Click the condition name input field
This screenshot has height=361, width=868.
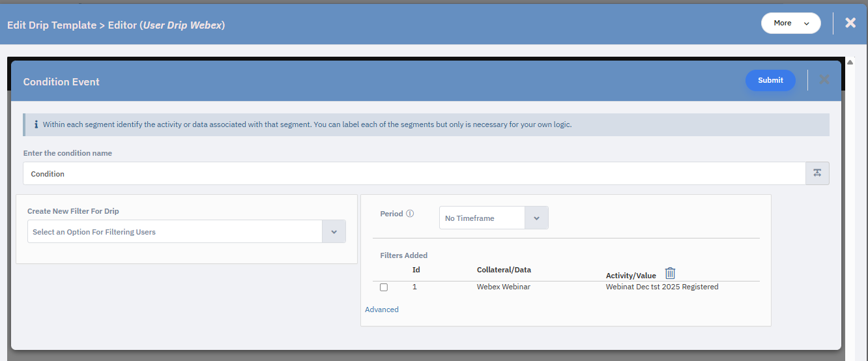tap(414, 174)
